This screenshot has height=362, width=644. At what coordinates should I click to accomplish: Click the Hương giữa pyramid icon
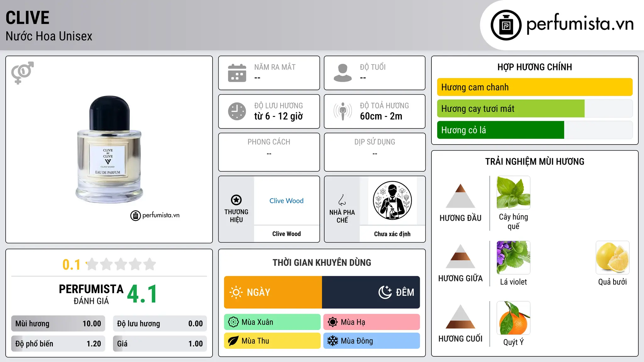460,256
